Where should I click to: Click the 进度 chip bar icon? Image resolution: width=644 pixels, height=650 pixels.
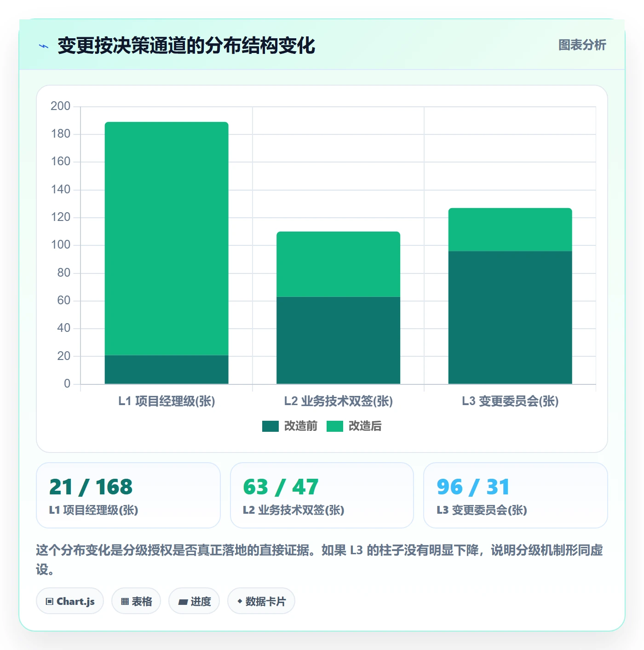tap(183, 602)
